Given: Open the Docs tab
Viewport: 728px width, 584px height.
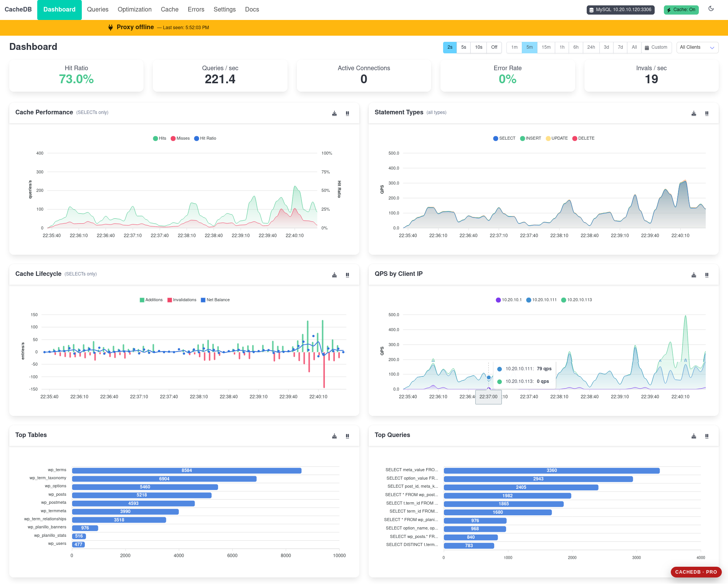Looking at the screenshot, I should point(252,10).
